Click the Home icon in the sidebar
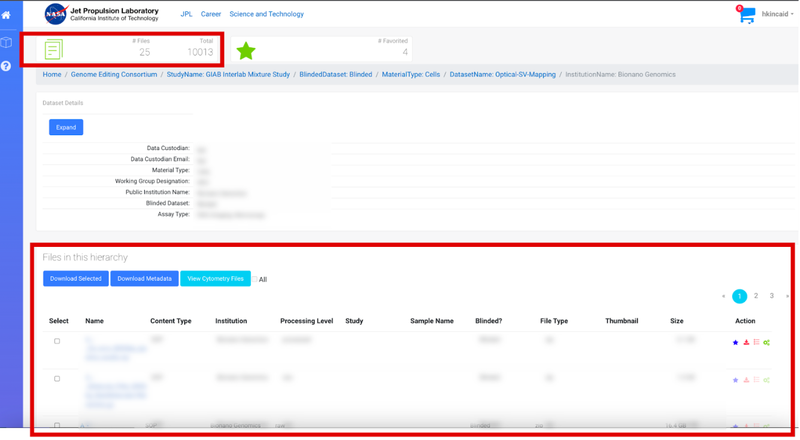Image resolution: width=800 pixels, height=440 pixels. pyautogui.click(x=6, y=15)
